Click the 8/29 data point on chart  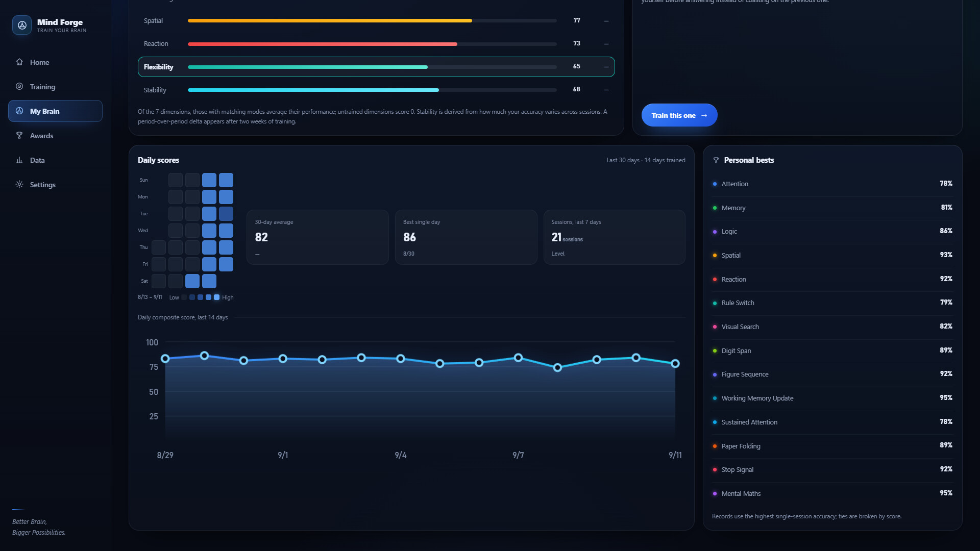click(165, 359)
